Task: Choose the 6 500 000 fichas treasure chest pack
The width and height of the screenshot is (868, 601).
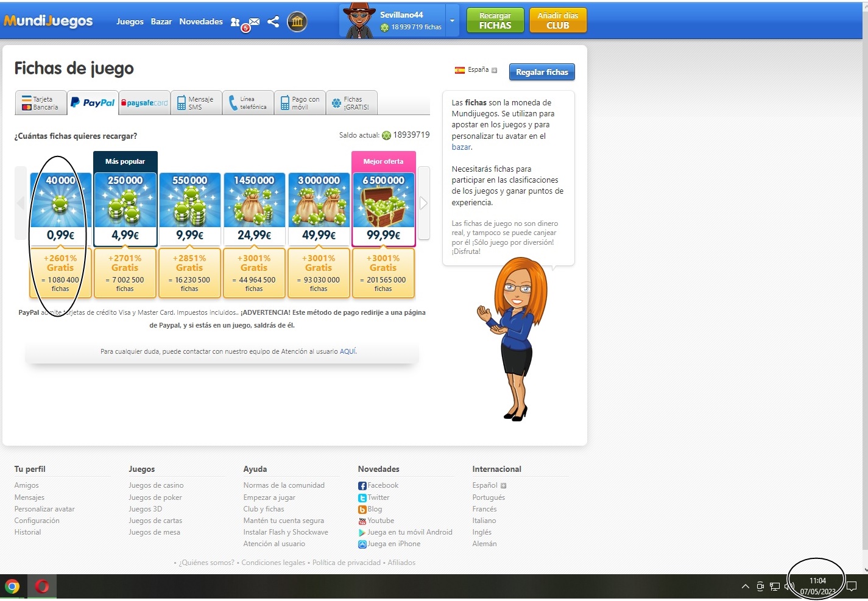Action: [383, 209]
